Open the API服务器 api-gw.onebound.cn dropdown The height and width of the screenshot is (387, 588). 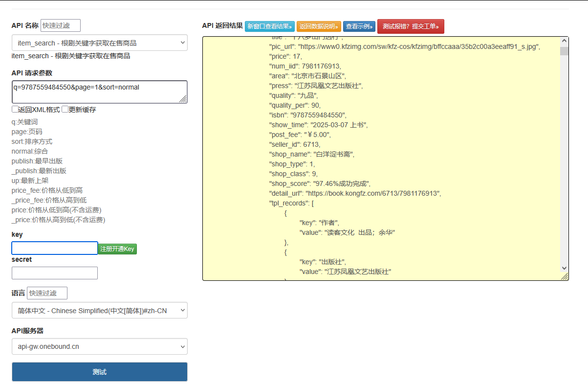tap(99, 346)
